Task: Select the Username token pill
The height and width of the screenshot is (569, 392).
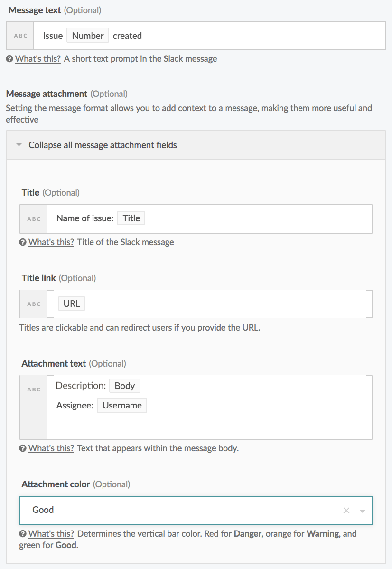Action: (121, 405)
